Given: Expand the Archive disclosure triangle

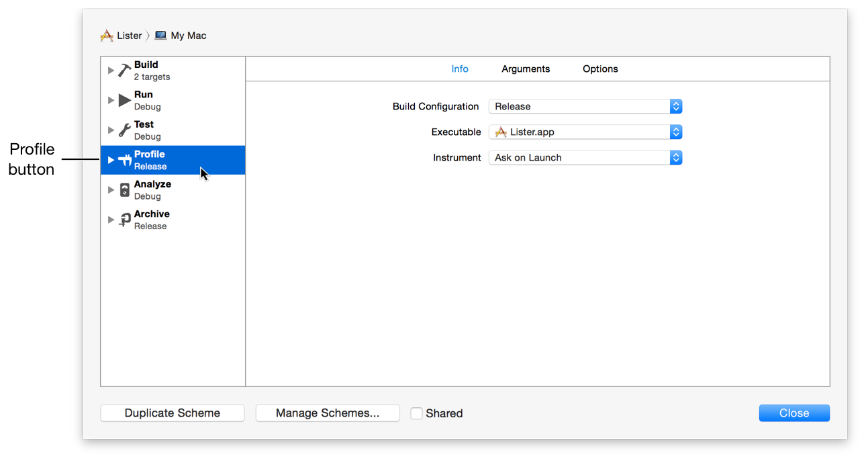Looking at the screenshot, I should [x=111, y=220].
